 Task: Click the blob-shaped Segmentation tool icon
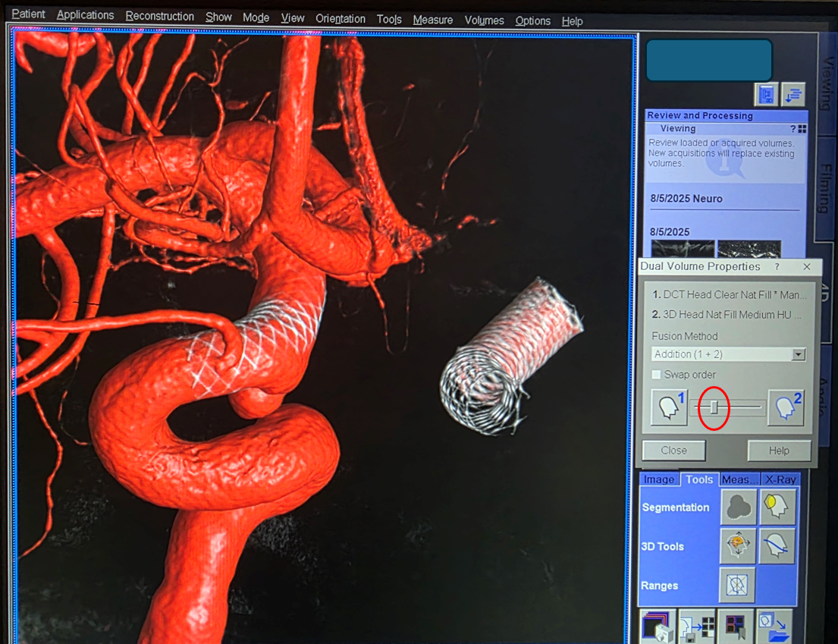[x=738, y=507]
